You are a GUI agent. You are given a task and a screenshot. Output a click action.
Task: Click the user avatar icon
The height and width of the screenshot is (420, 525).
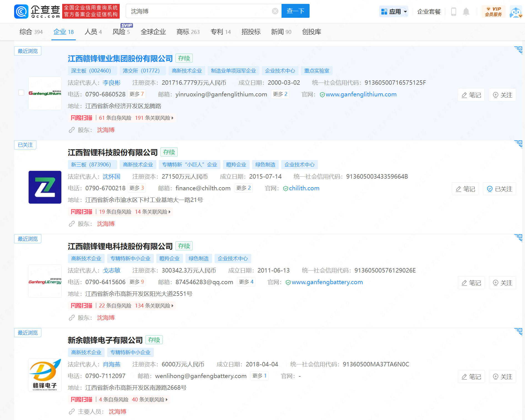[516, 12]
